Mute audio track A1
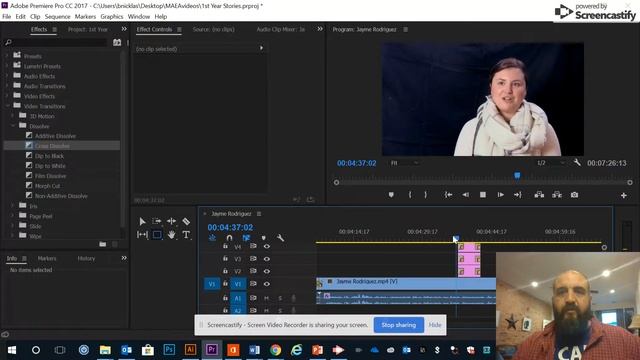 [266, 298]
